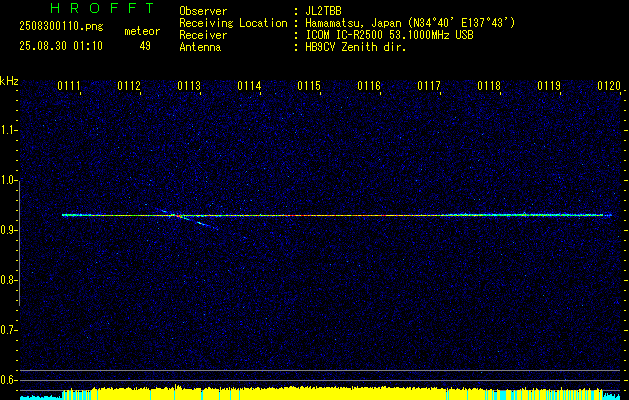Click the 0111 time axis marker

tap(69, 86)
